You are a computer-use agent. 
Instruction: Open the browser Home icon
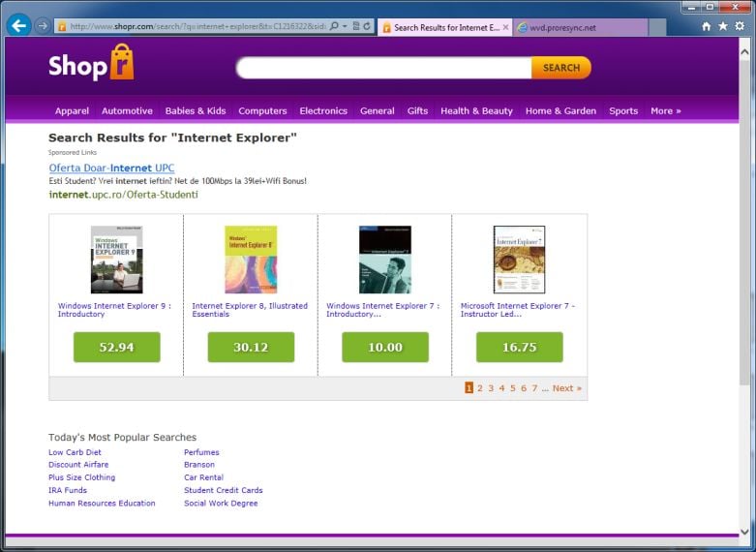click(707, 26)
